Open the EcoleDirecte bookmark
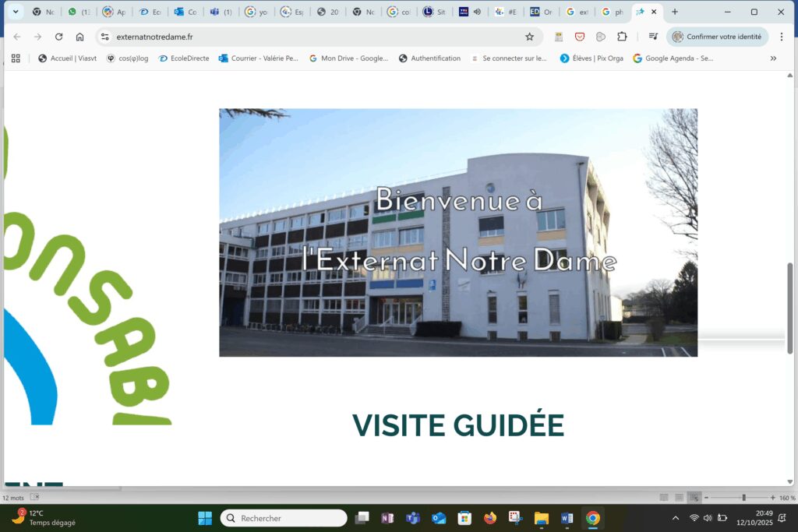 point(184,58)
